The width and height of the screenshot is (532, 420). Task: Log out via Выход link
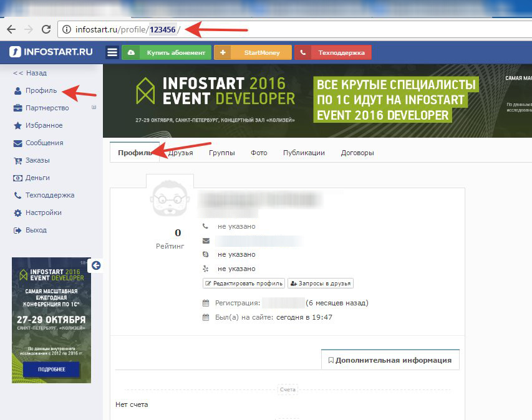tap(36, 230)
